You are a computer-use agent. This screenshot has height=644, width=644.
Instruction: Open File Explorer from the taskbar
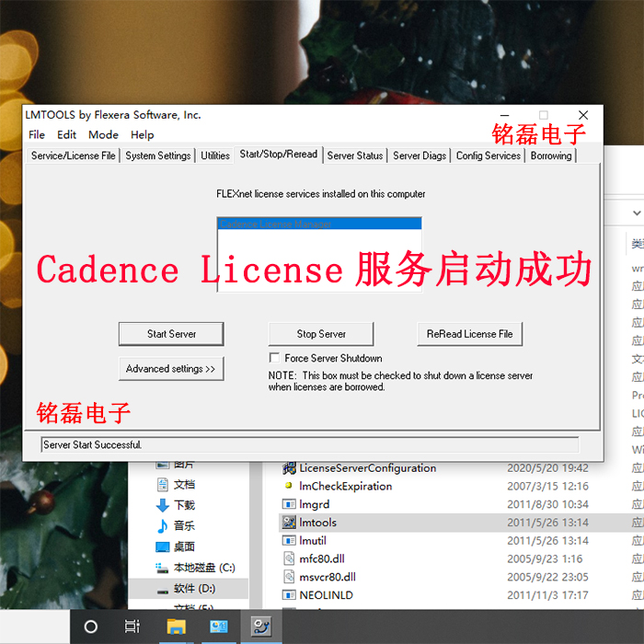coord(177,627)
